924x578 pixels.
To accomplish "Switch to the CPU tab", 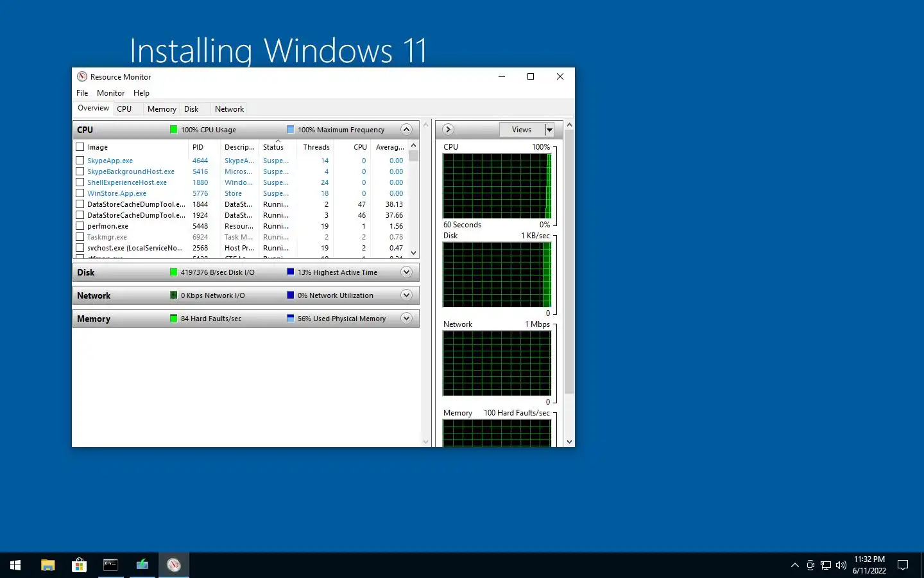I will 124,109.
